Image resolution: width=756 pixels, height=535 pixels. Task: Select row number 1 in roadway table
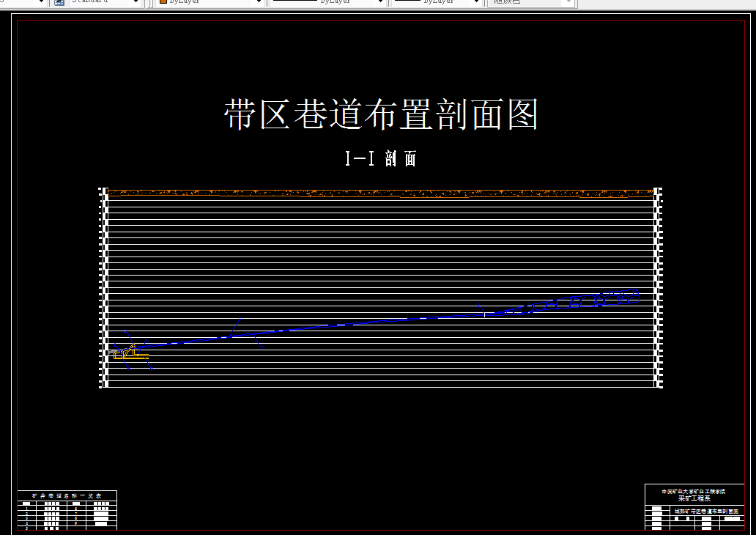[26, 509]
